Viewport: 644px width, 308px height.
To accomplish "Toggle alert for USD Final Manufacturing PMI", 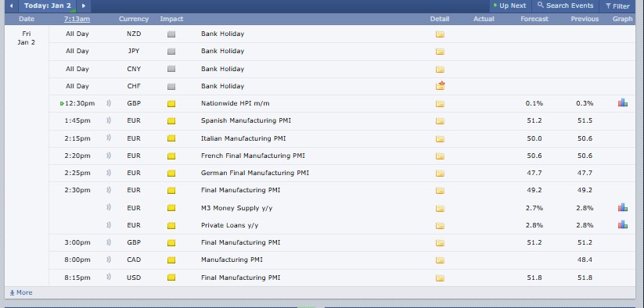I will click(x=109, y=278).
